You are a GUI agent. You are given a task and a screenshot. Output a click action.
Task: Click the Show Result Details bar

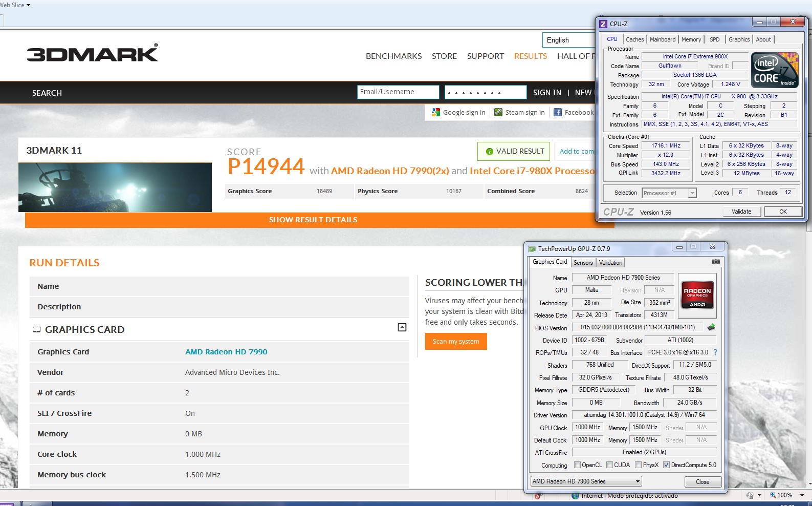(313, 220)
